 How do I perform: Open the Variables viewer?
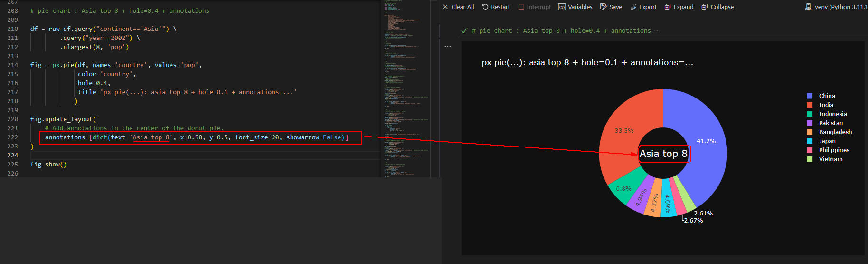coord(575,7)
